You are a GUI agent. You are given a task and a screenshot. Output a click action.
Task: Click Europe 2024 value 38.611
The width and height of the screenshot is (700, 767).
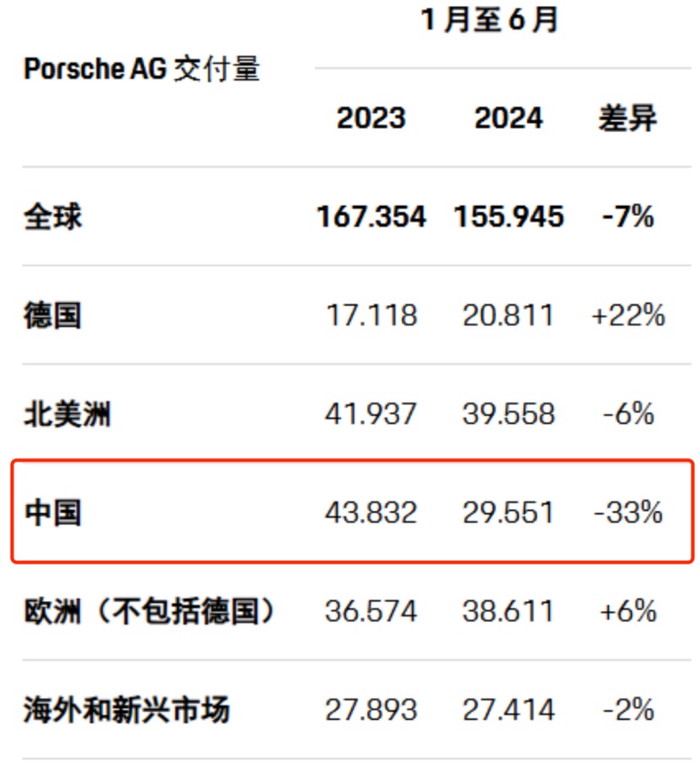point(509,611)
